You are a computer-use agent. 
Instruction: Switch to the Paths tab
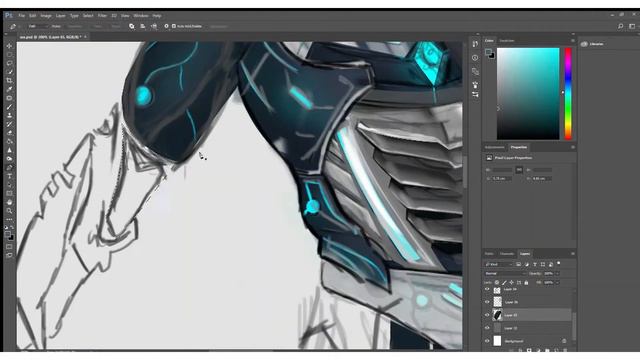[489, 254]
